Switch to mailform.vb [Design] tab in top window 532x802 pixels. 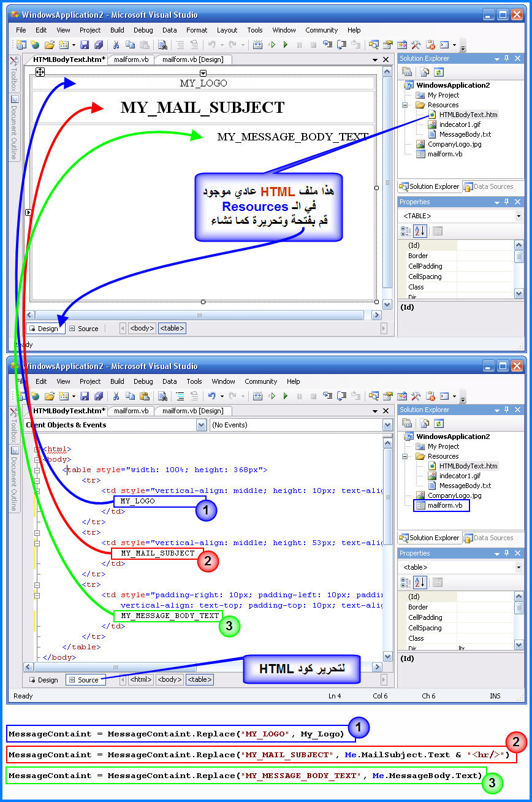tap(194, 59)
